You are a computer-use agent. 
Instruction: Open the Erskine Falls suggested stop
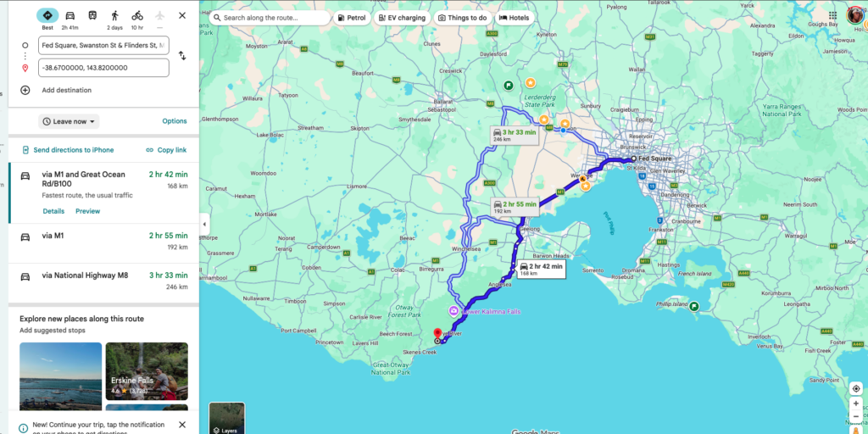147,371
